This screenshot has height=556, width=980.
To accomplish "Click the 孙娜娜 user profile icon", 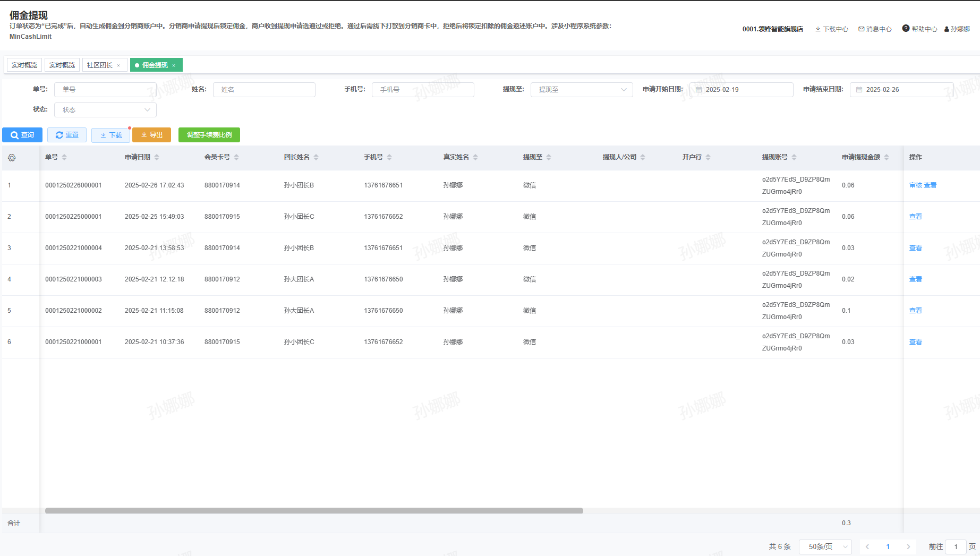I will pos(947,29).
